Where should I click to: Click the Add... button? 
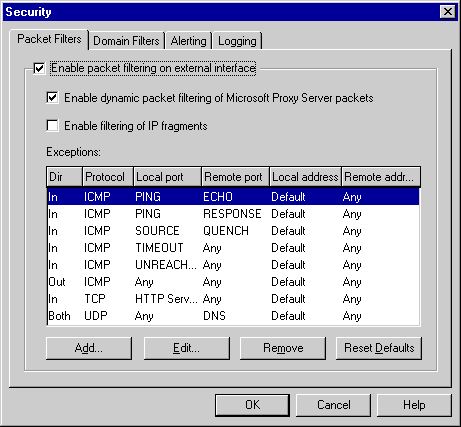89,348
